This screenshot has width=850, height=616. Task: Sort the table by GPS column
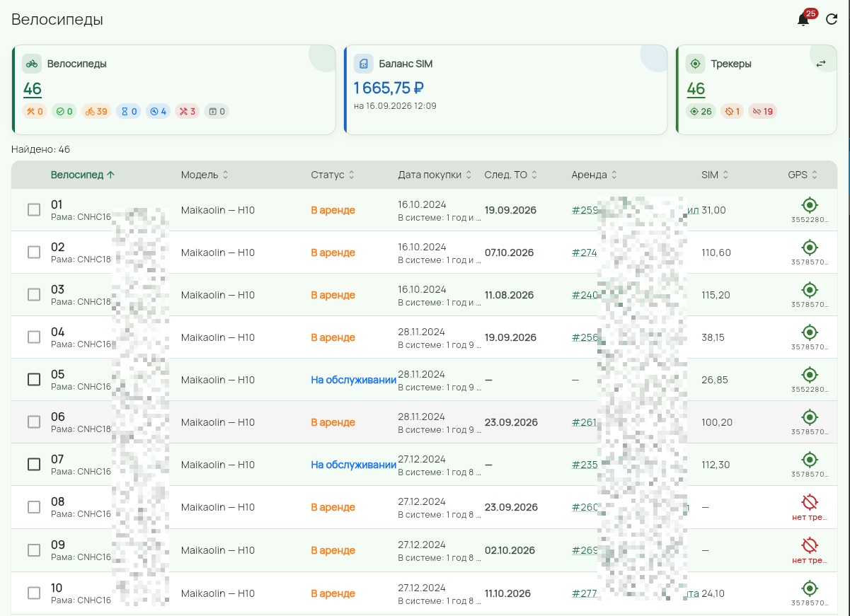[x=803, y=175]
